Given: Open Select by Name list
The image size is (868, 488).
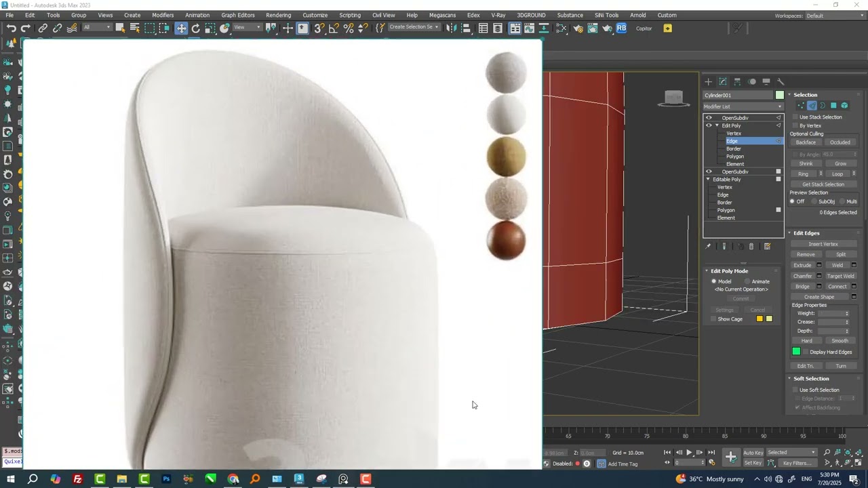Looking at the screenshot, I should pyautogui.click(x=134, y=28).
